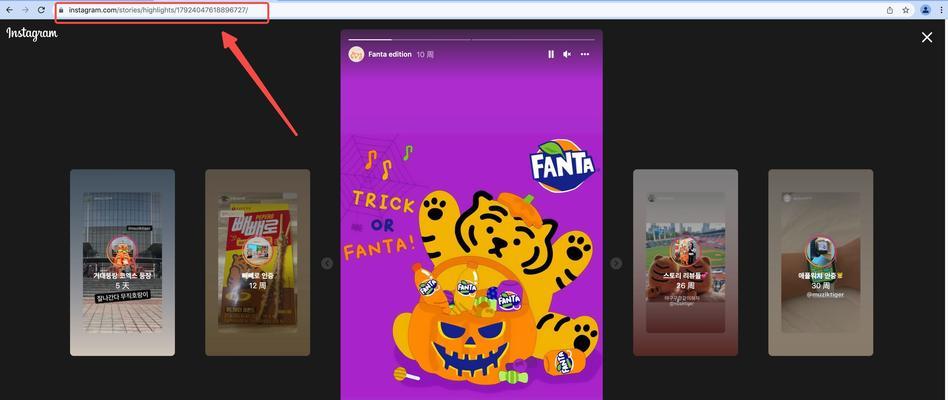Open the 30 周 Apple Watch highlight thumbnail
The width and height of the screenshot is (948, 400).
820,262
